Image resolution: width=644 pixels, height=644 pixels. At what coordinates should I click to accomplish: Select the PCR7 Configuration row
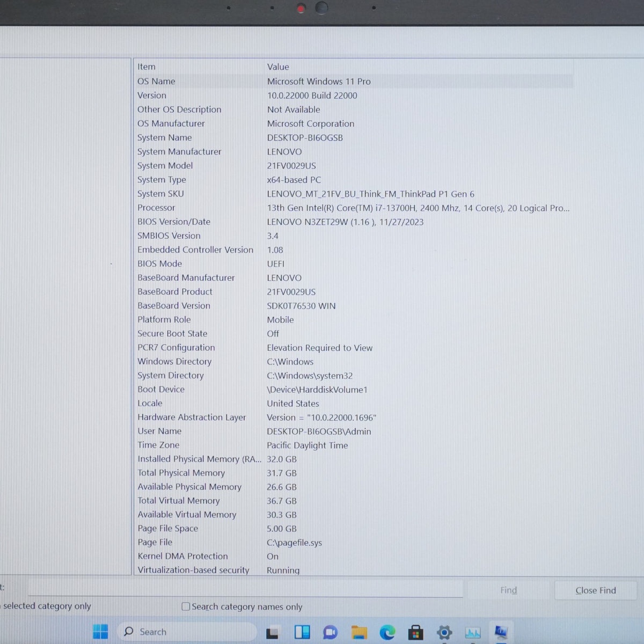354,347
